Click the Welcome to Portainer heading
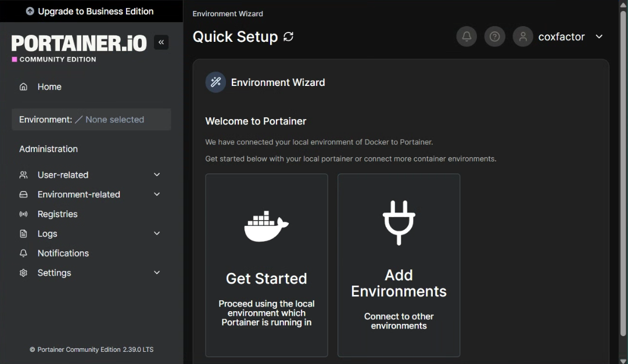Screen dimensions: 628x364 pyautogui.click(x=256, y=121)
